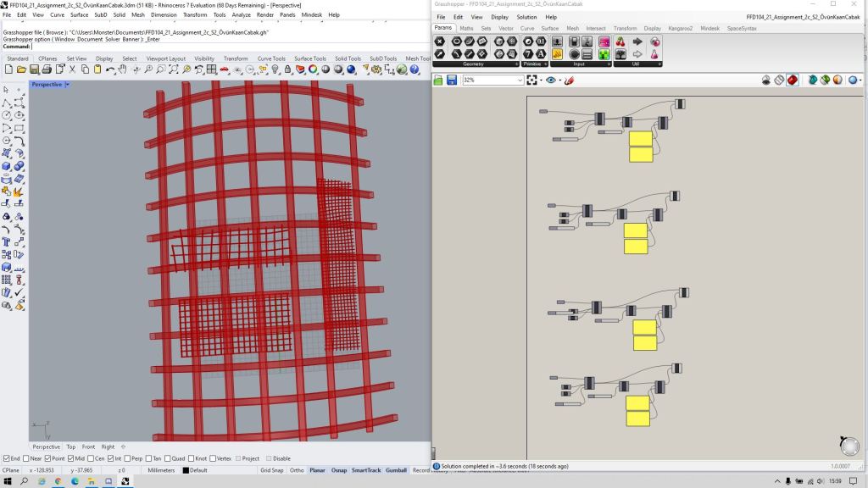This screenshot has height=488, width=868.
Task: Click the Grasshopper zoom extents icon
Action: click(531, 80)
